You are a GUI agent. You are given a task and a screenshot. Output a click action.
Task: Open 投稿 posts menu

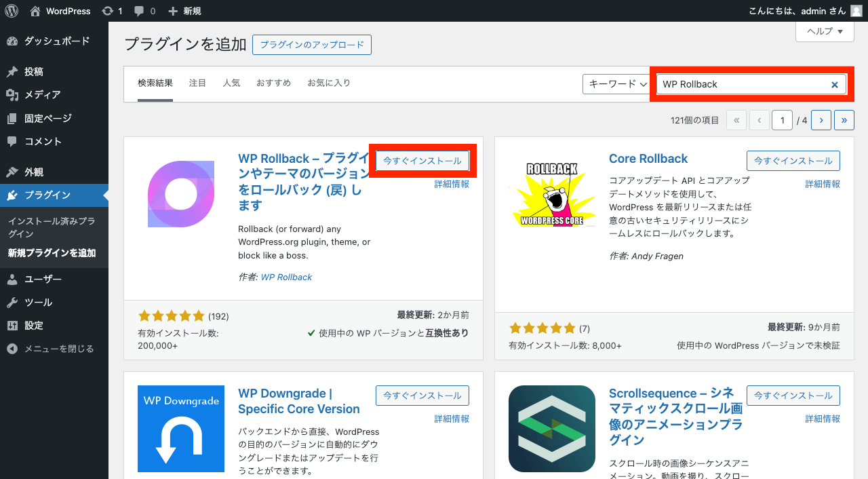coord(54,71)
